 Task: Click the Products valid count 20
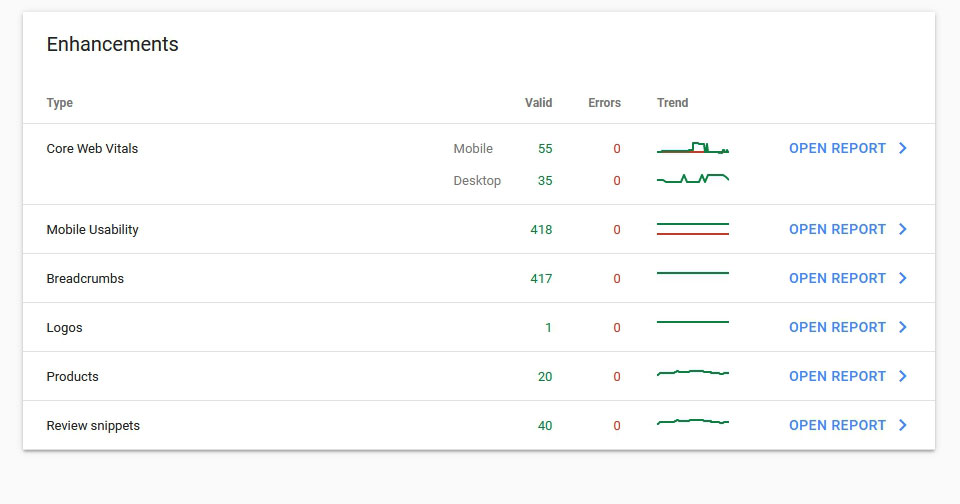(x=545, y=377)
